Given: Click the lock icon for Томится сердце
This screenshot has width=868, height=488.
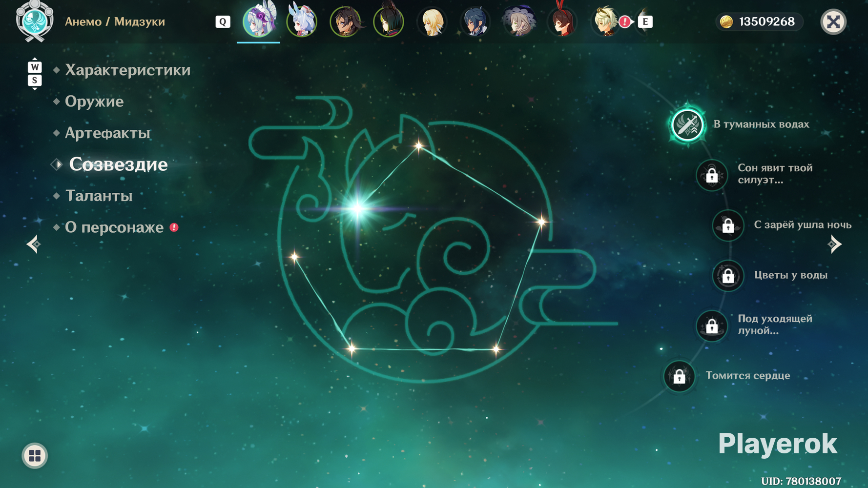Looking at the screenshot, I should pyautogui.click(x=679, y=376).
